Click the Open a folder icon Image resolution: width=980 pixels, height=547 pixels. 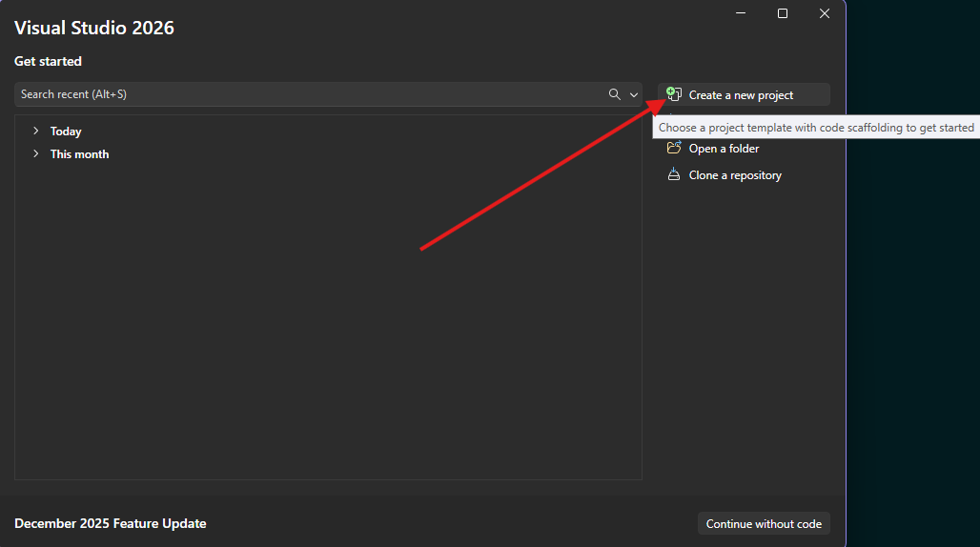(x=674, y=148)
